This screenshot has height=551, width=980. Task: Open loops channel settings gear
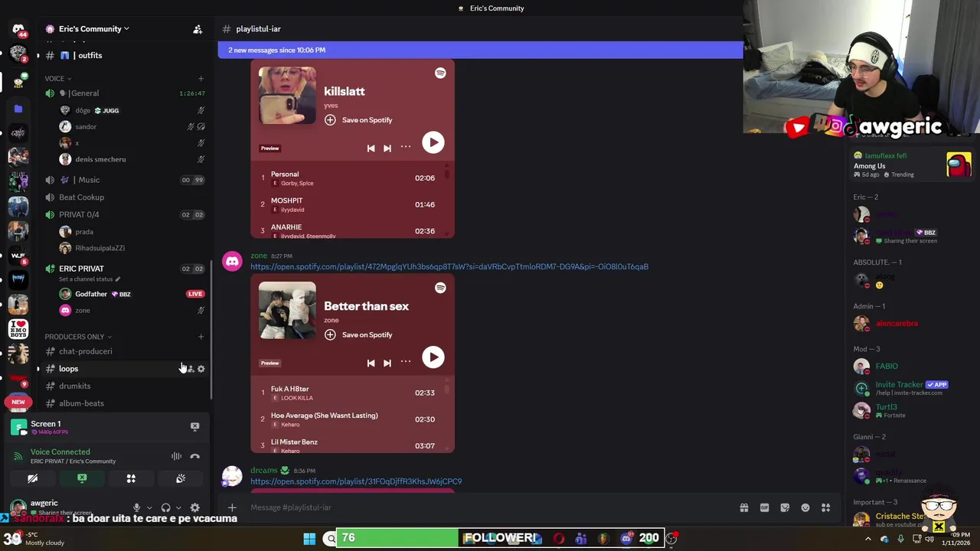(201, 369)
